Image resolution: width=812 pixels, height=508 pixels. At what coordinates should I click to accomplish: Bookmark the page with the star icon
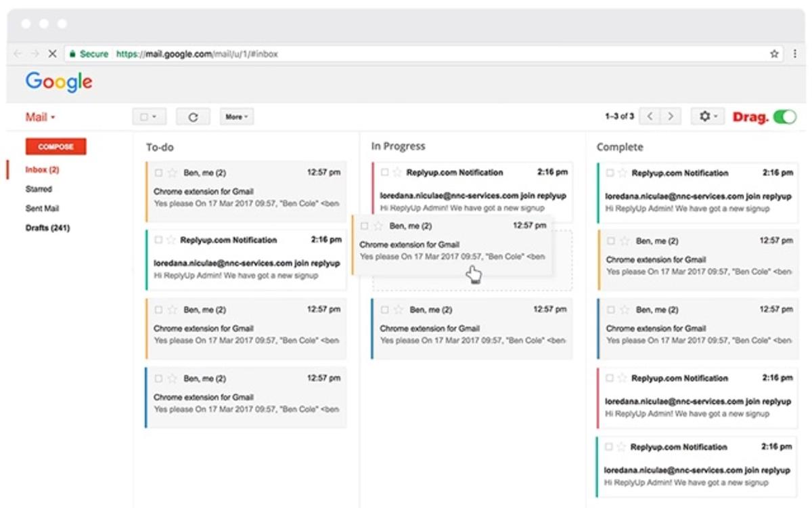774,54
